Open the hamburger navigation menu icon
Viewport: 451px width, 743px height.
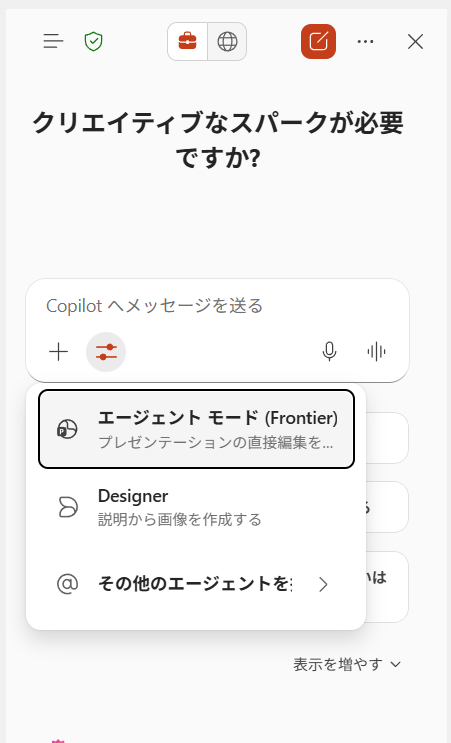click(53, 42)
